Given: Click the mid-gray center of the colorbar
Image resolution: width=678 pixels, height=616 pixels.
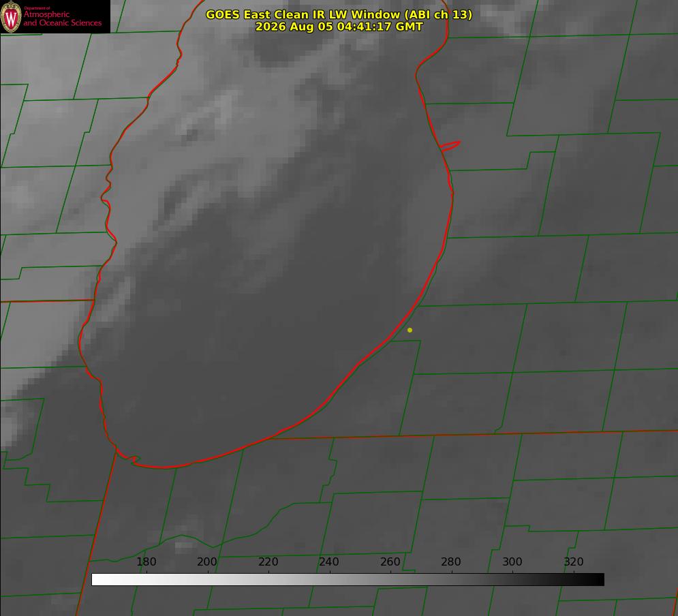Looking at the screenshot, I should click(348, 579).
